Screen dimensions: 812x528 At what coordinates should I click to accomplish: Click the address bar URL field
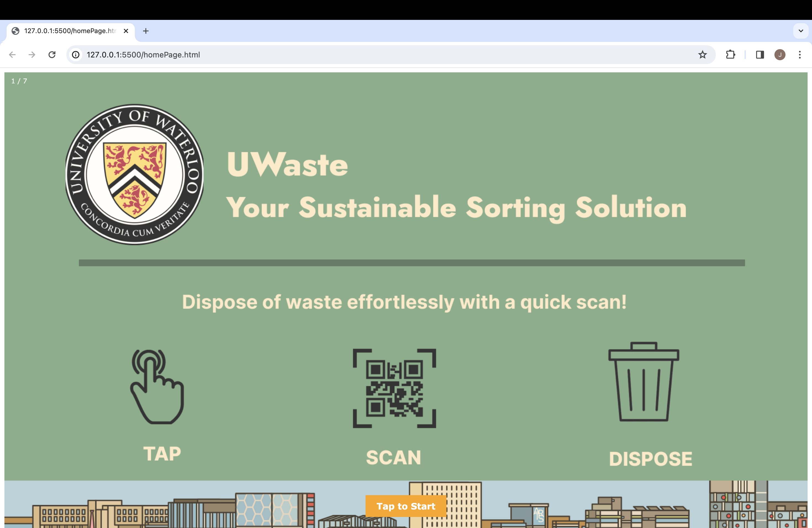click(375, 55)
